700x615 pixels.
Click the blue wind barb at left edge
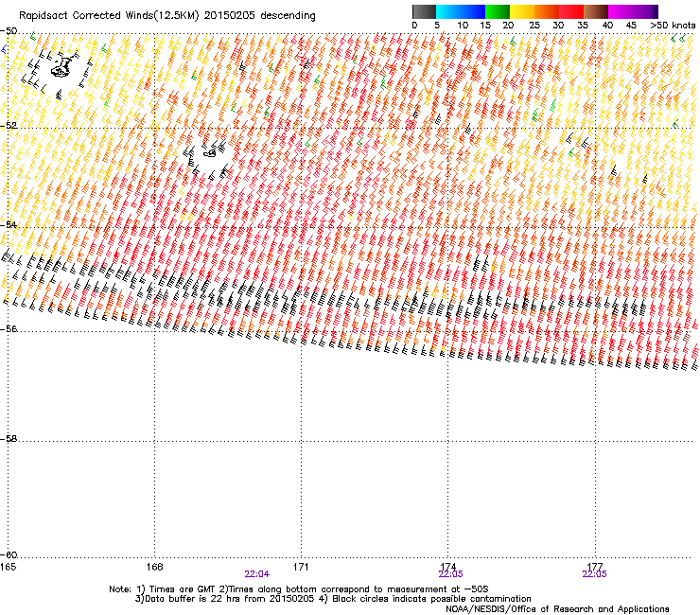click(5, 49)
